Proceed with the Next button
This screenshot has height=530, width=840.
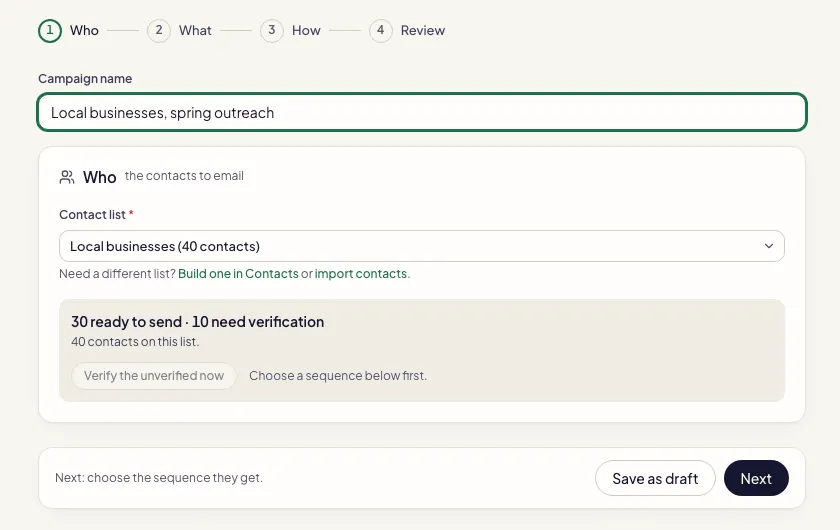(756, 478)
